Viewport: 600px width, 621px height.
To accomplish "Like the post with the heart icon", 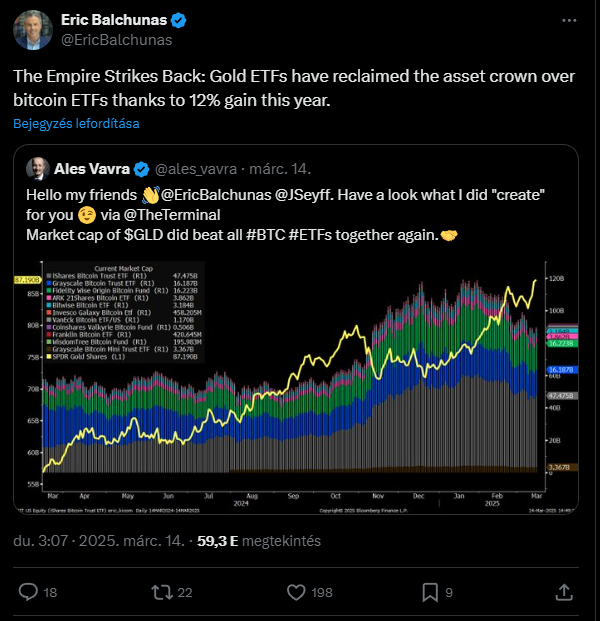I will (296, 592).
